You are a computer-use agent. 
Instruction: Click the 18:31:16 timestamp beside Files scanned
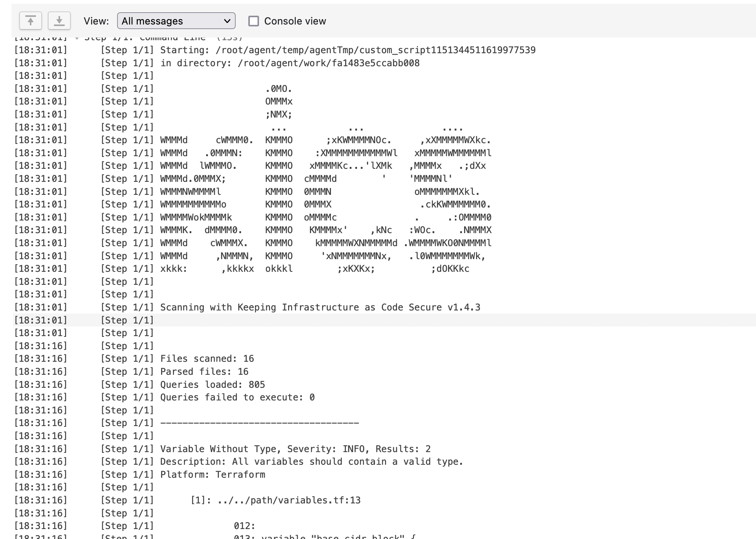pyautogui.click(x=41, y=359)
